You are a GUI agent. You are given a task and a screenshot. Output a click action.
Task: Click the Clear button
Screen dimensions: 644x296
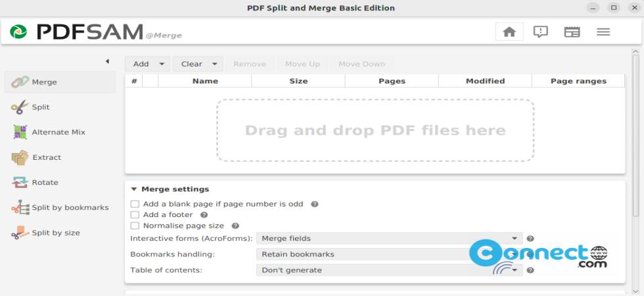coord(198,64)
